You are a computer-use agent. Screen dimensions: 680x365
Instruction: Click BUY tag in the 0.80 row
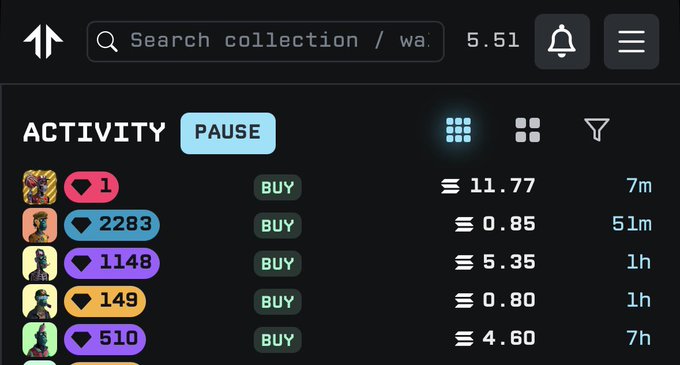pyautogui.click(x=278, y=302)
